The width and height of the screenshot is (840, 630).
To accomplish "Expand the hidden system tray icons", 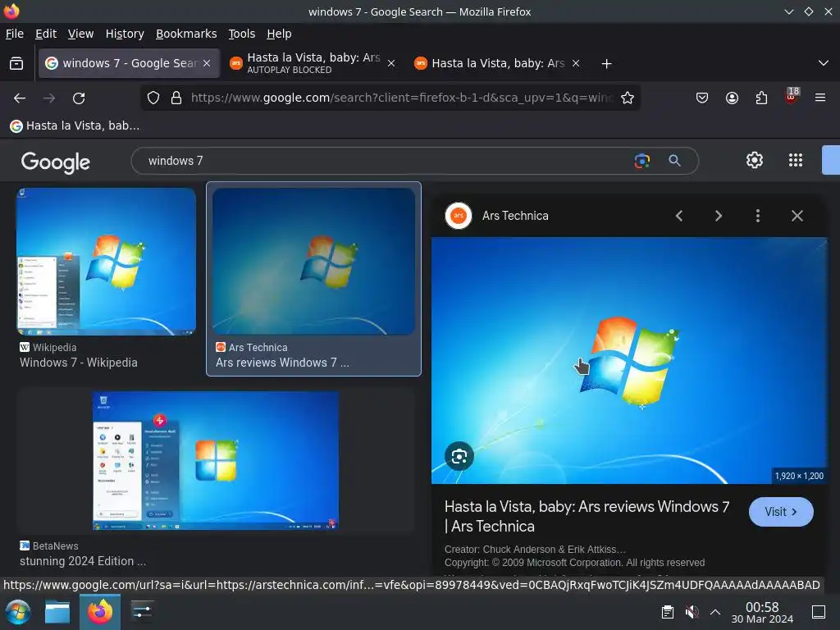I will (x=715, y=612).
